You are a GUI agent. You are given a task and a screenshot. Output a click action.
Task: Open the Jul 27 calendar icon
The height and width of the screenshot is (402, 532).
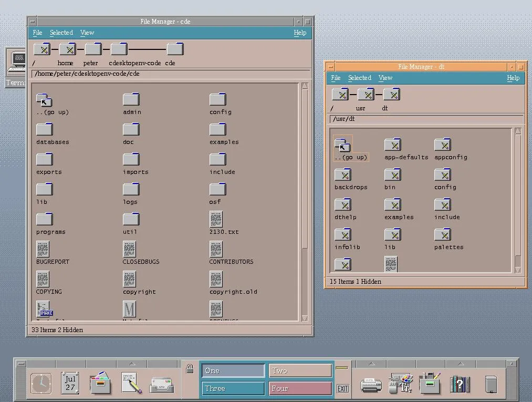tap(69, 383)
